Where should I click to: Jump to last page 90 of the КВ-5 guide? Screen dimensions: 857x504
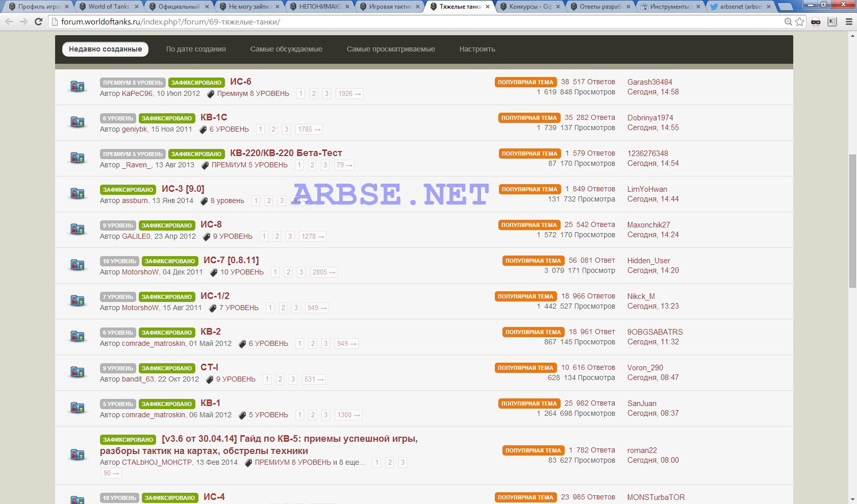click(x=111, y=473)
